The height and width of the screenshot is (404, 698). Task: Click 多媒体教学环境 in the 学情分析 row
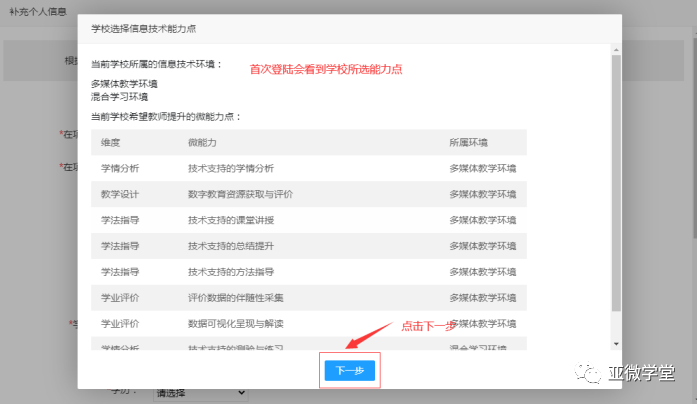[483, 168]
